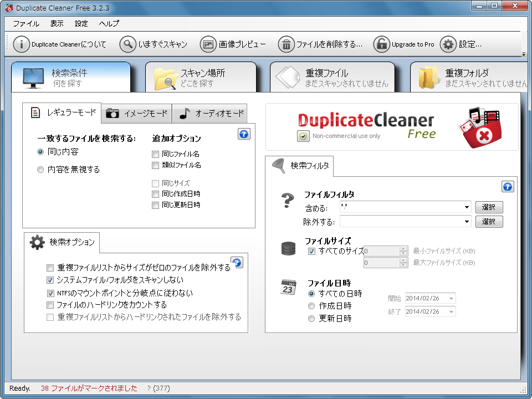Select 同じ内容 radio button
This screenshot has height=399, width=532.
tap(40, 152)
